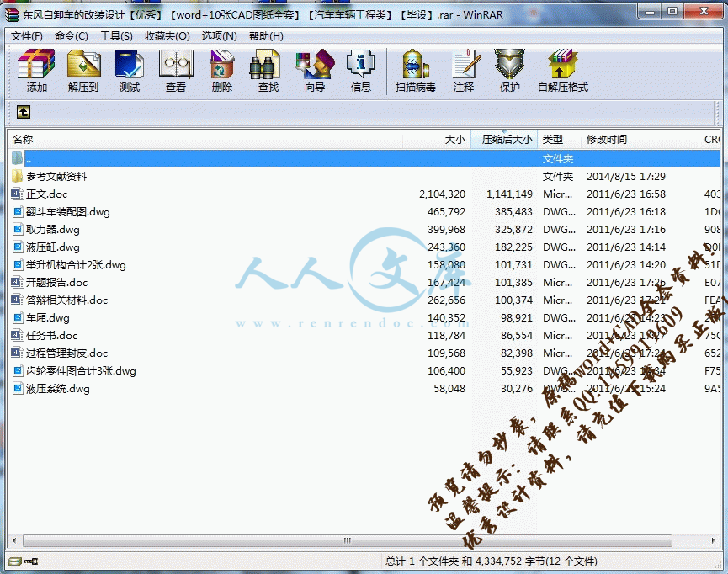Click the key icon in status bar
This screenshot has height=574, width=728.
point(31,561)
